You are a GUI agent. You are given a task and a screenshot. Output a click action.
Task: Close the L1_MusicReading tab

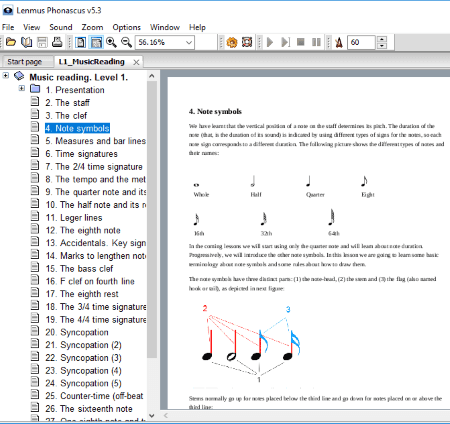click(136, 62)
